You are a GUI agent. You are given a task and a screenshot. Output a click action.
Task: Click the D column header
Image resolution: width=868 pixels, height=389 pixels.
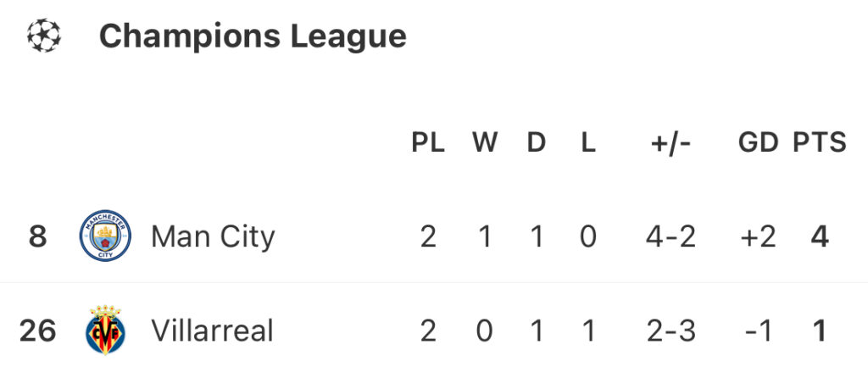[x=537, y=142]
